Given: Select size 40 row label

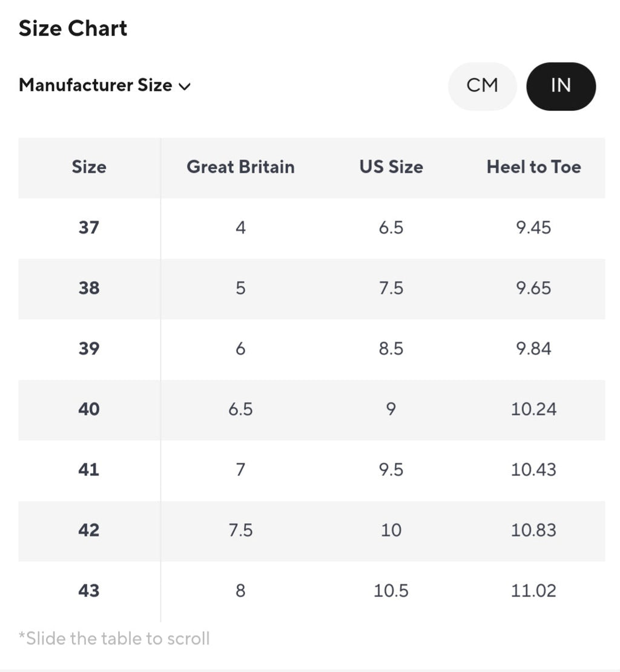Looking at the screenshot, I should [89, 409].
